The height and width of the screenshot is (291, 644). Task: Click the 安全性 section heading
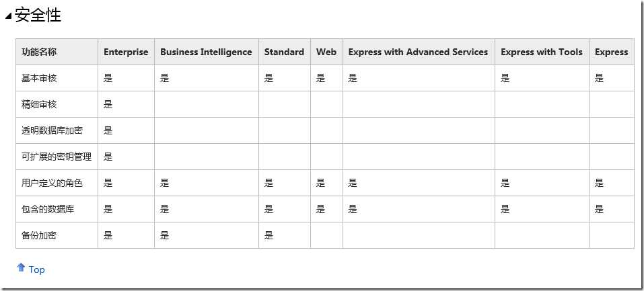pos(38,15)
